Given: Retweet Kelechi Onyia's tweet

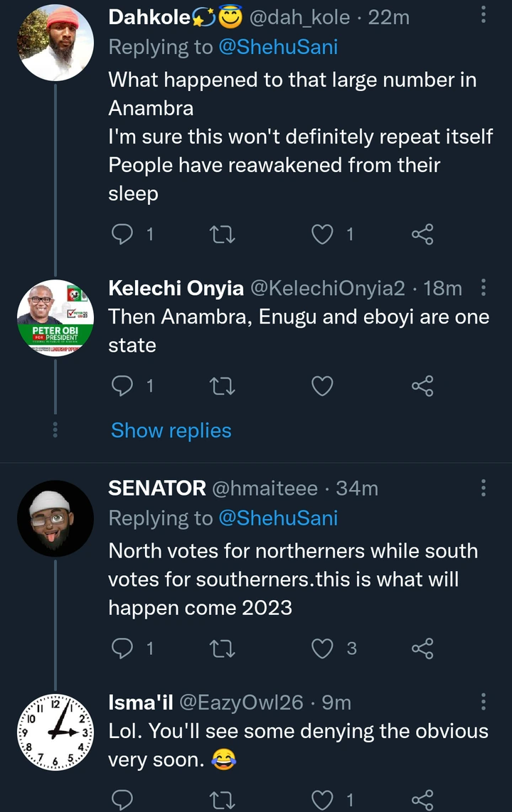Looking at the screenshot, I should (223, 386).
